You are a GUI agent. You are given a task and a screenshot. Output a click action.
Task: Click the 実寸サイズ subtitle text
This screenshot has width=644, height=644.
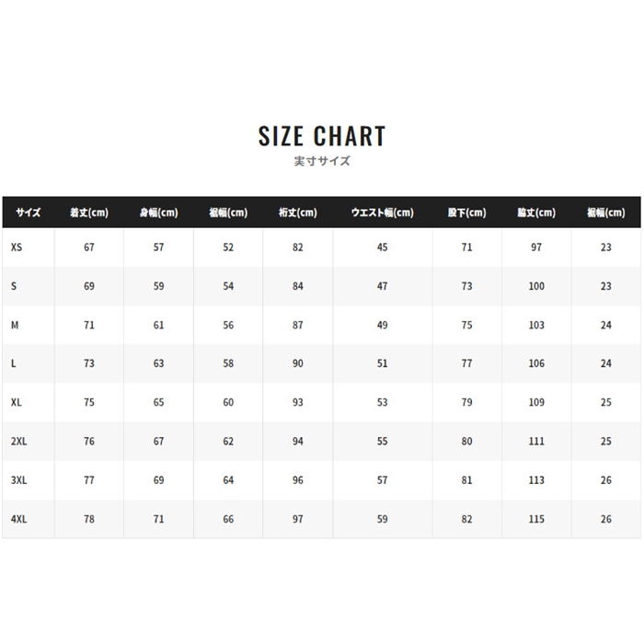[x=322, y=162]
